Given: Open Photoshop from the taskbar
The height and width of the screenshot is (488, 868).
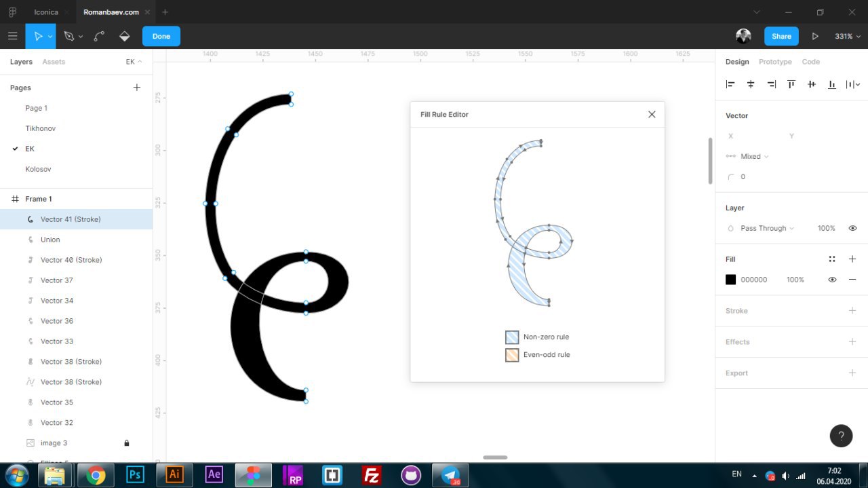Looking at the screenshot, I should [x=135, y=475].
